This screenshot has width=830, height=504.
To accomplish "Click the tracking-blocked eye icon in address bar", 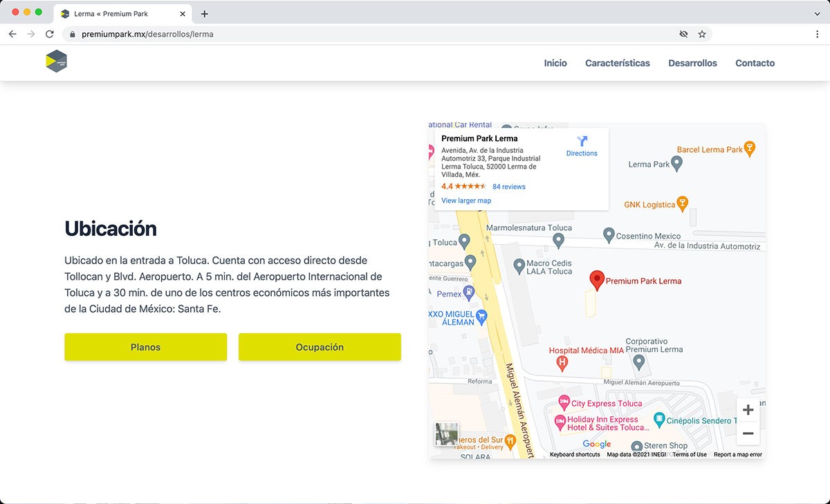I will (x=683, y=34).
